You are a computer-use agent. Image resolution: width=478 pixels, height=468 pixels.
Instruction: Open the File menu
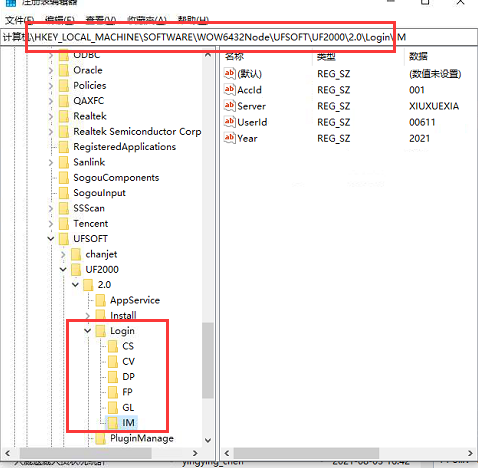19,20
